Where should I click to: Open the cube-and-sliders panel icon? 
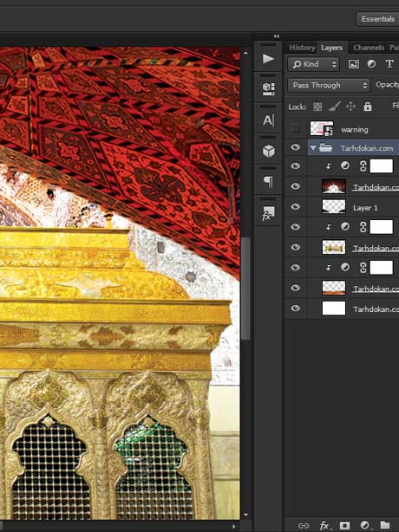pyautogui.click(x=268, y=89)
